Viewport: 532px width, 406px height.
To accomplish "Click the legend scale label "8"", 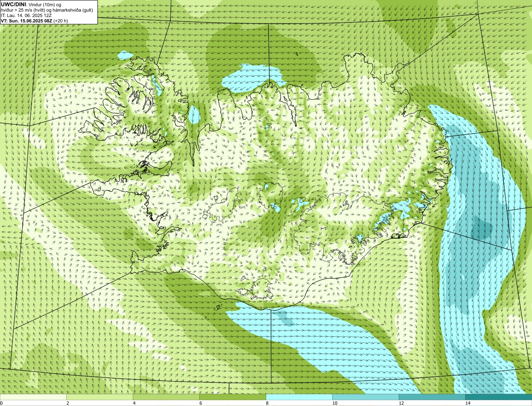I will pos(267,403).
